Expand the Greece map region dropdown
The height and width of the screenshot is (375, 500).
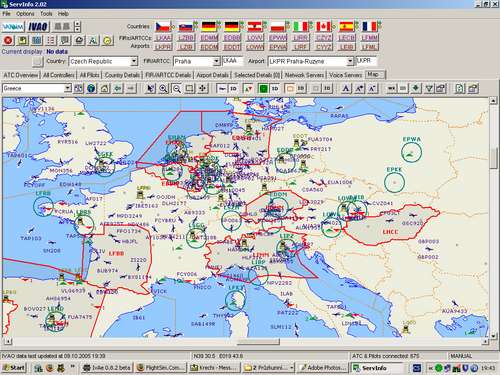point(67,88)
